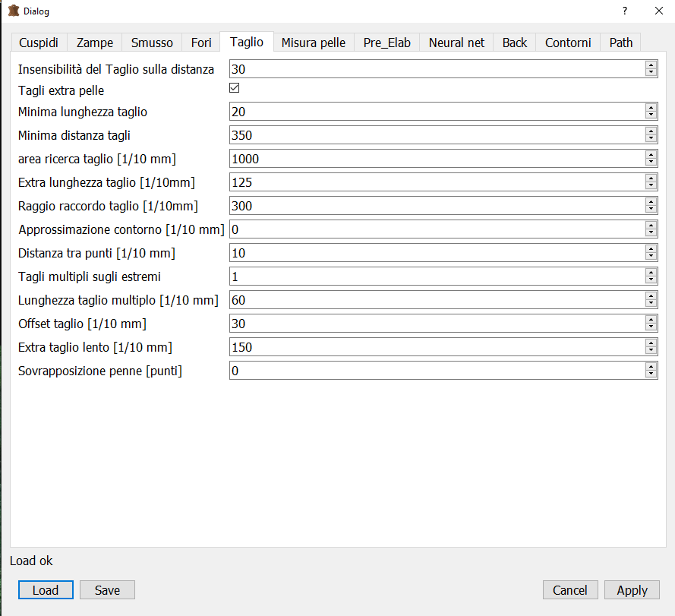Open the Neural net tab

click(x=456, y=43)
